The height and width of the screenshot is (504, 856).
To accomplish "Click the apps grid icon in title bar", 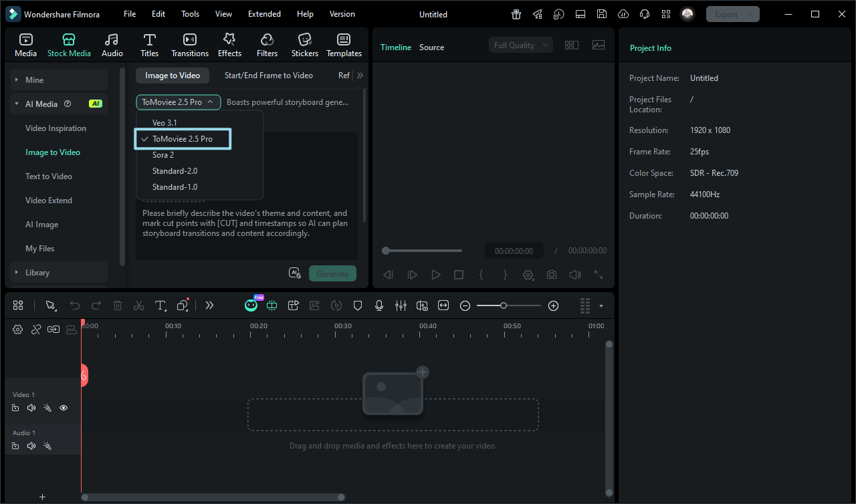I will pos(666,14).
